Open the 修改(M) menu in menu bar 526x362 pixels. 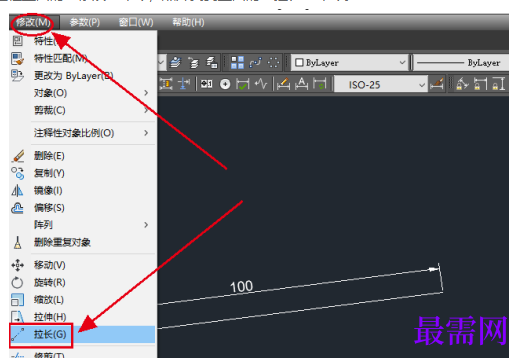(34, 22)
